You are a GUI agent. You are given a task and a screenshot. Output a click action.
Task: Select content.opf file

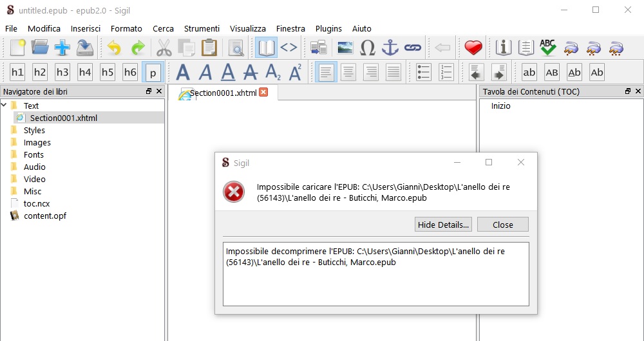point(45,216)
